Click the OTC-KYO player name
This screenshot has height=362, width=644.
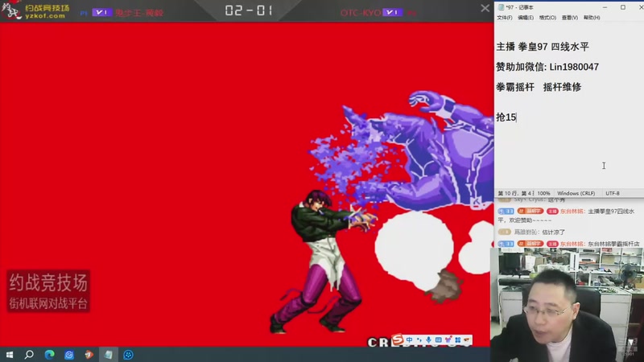pyautogui.click(x=360, y=13)
